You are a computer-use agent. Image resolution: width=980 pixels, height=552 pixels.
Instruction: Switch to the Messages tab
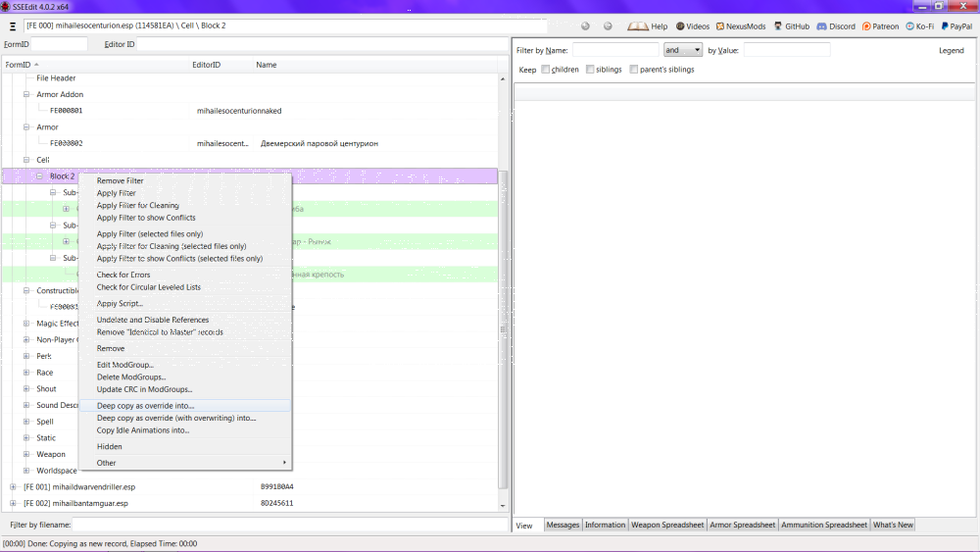pyautogui.click(x=563, y=525)
